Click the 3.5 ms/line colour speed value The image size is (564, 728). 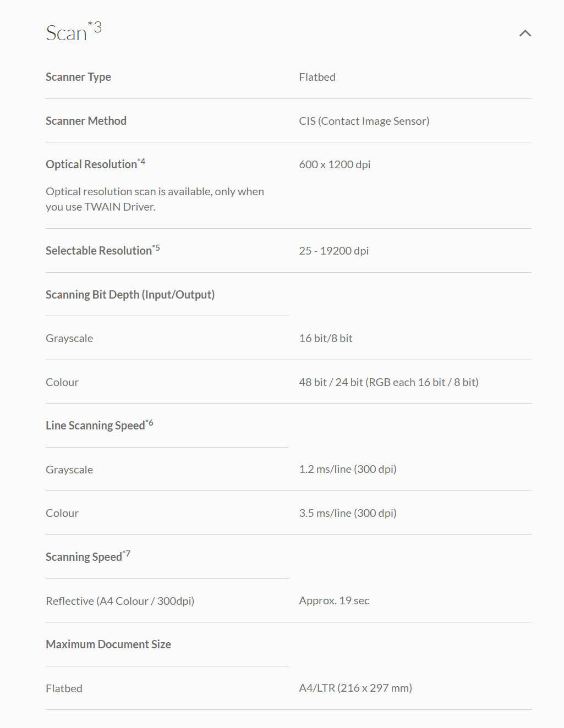(x=347, y=513)
